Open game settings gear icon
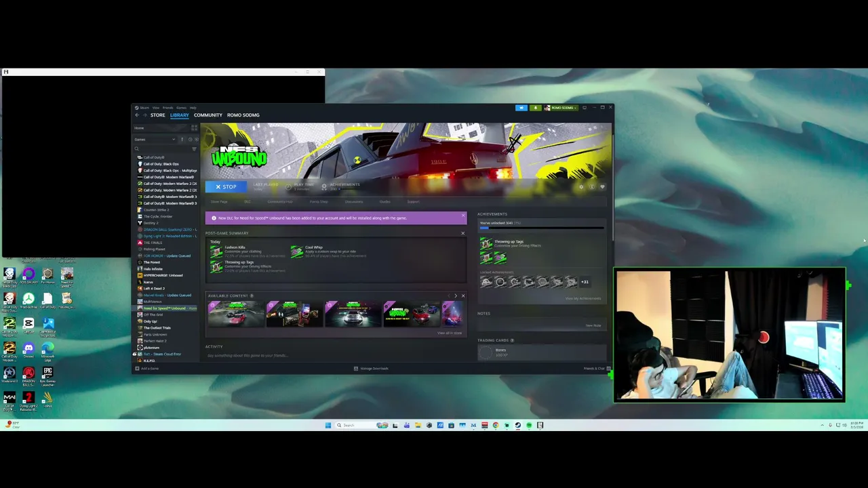This screenshot has width=868, height=488. pos(581,187)
